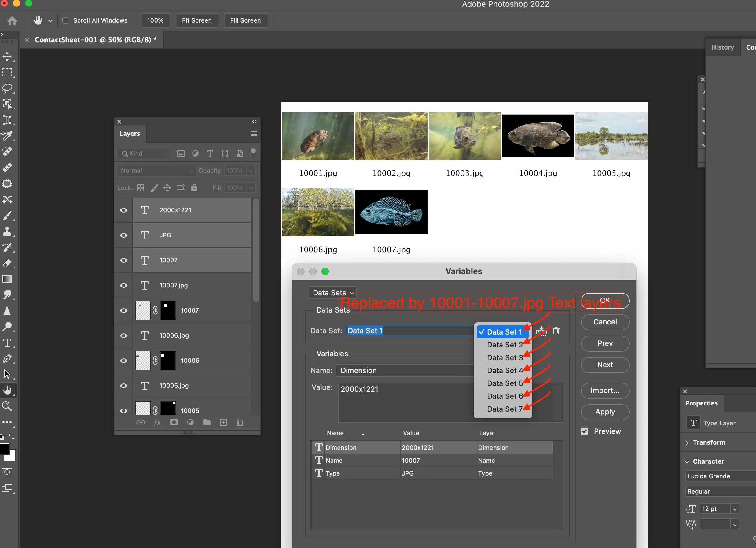
Task: Enable Scroll All Windows checkbox
Action: (x=66, y=21)
